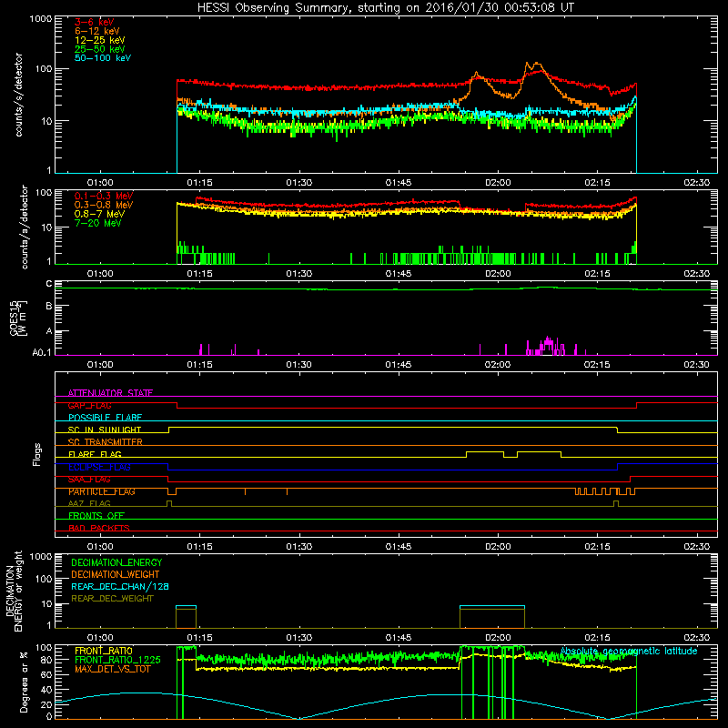Click the Flags panel axis title
The height and width of the screenshot is (728, 728).
(37, 454)
